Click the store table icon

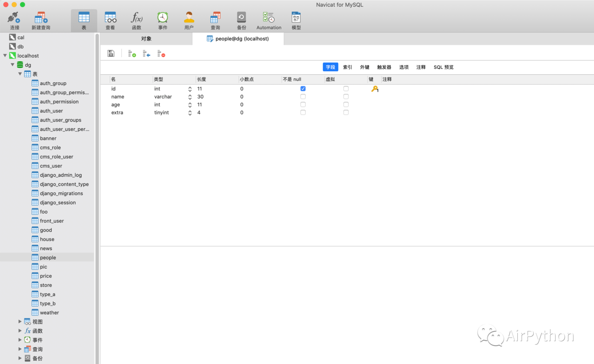35,285
